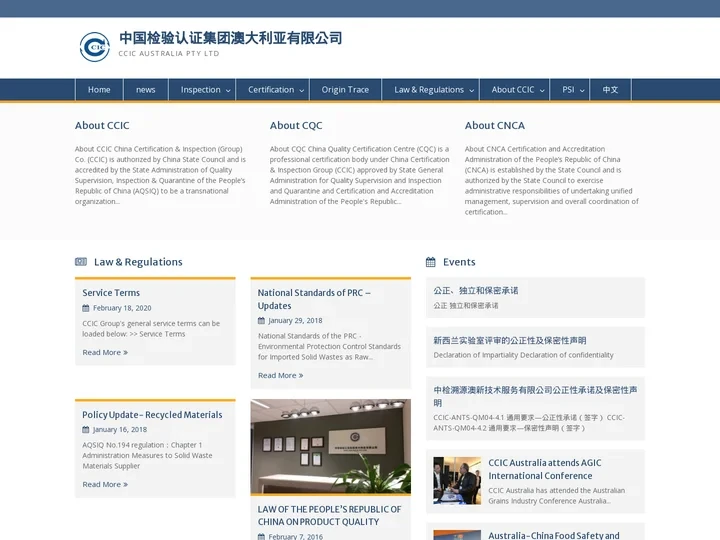Click the February 18, 2020 date
The width and height of the screenshot is (720, 540).
[x=122, y=308]
